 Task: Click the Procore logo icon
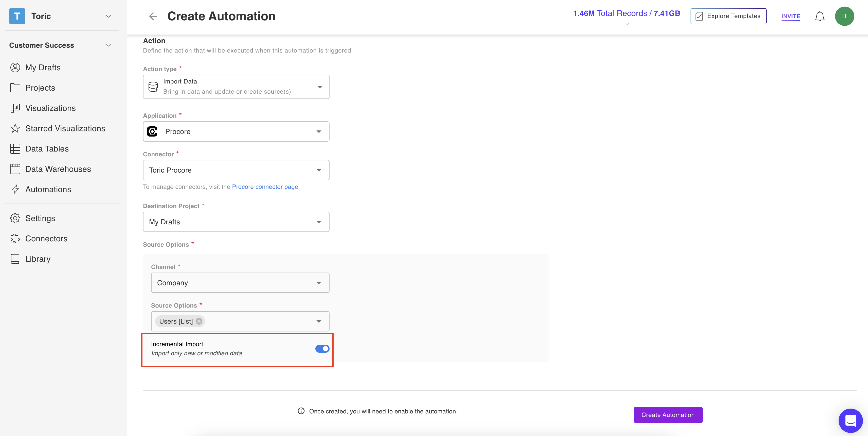click(x=152, y=131)
